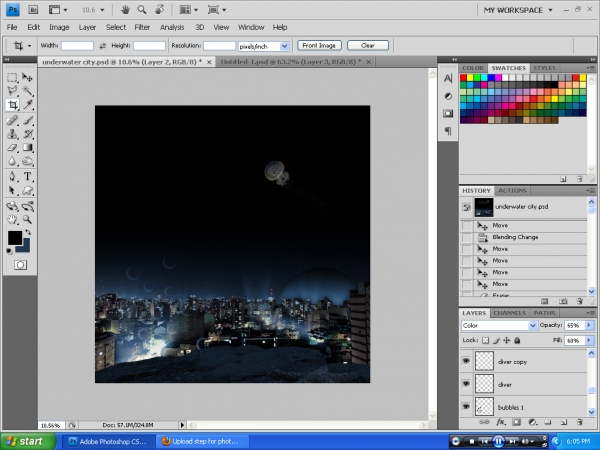The height and width of the screenshot is (450, 600).
Task: Pause playback in the taskbar media player
Action: 498,441
